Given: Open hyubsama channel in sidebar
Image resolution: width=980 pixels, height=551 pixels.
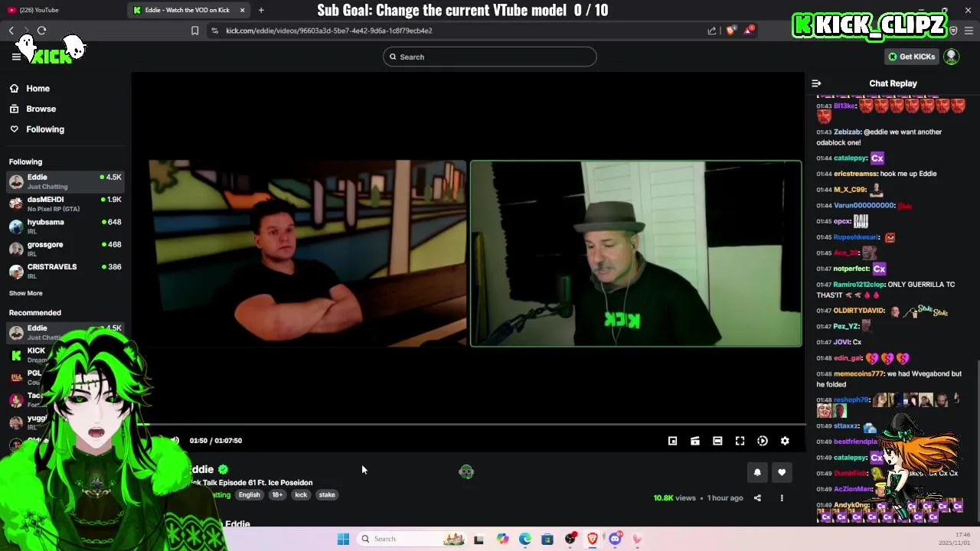Looking at the screenshot, I should 65,226.
